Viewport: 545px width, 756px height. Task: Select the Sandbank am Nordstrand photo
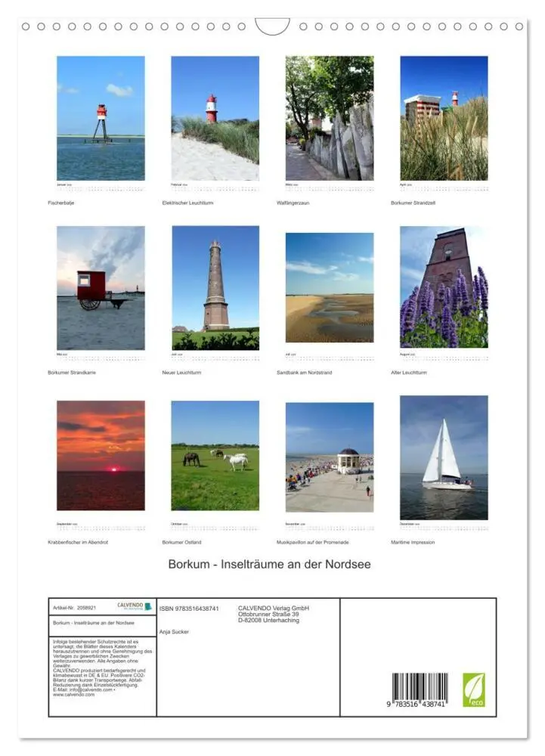(x=330, y=288)
